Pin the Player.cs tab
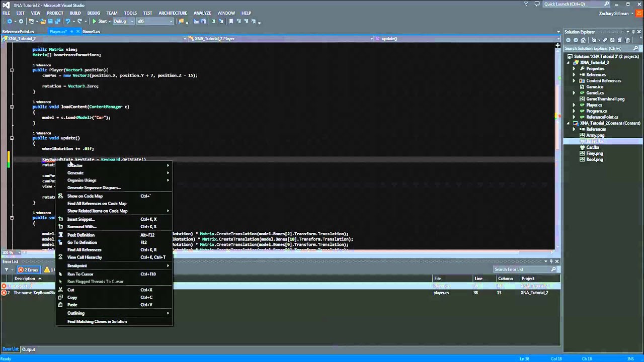The height and width of the screenshot is (362, 644). pos(71,32)
